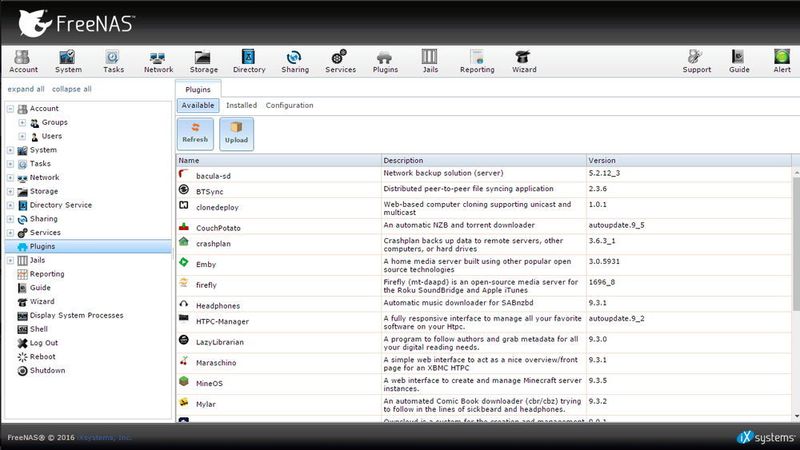Open Shell from the sidebar
The height and width of the screenshot is (450, 800).
tap(39, 329)
